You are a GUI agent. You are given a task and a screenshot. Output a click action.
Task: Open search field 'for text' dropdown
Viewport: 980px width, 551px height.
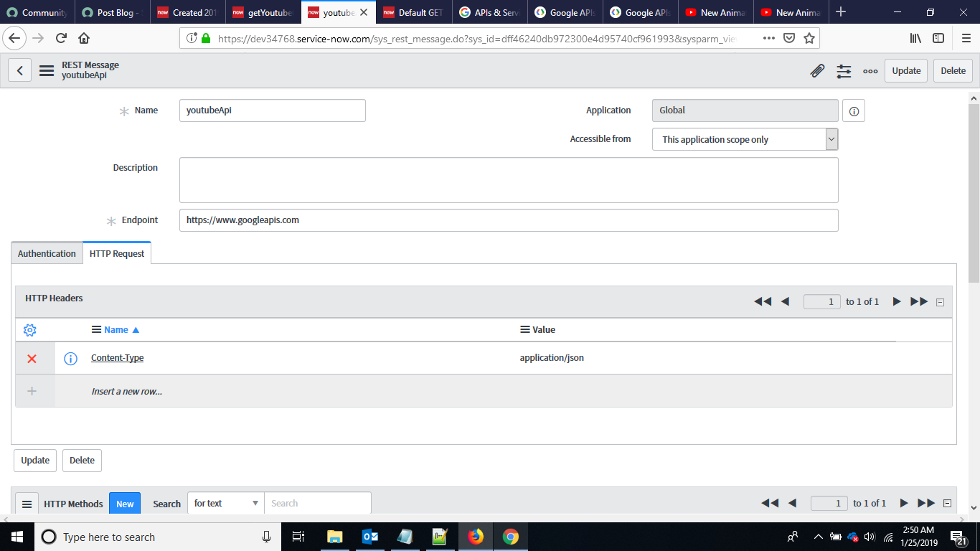[x=226, y=503]
